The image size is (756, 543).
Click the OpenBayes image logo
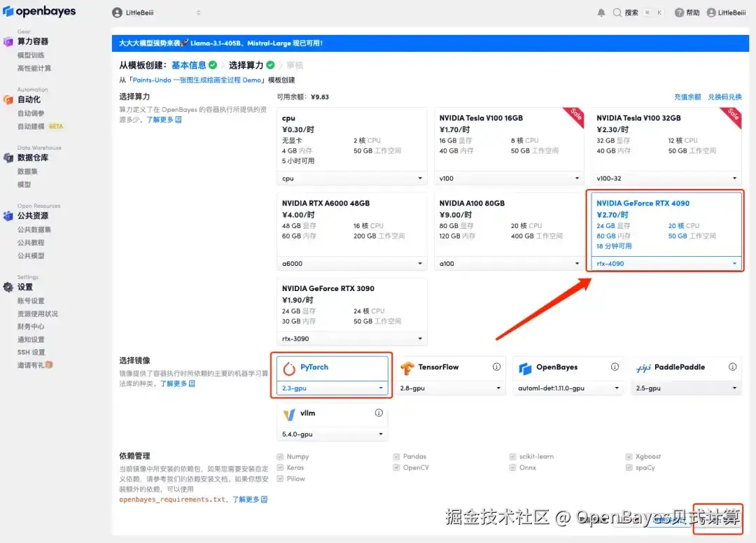pyautogui.click(x=525, y=369)
